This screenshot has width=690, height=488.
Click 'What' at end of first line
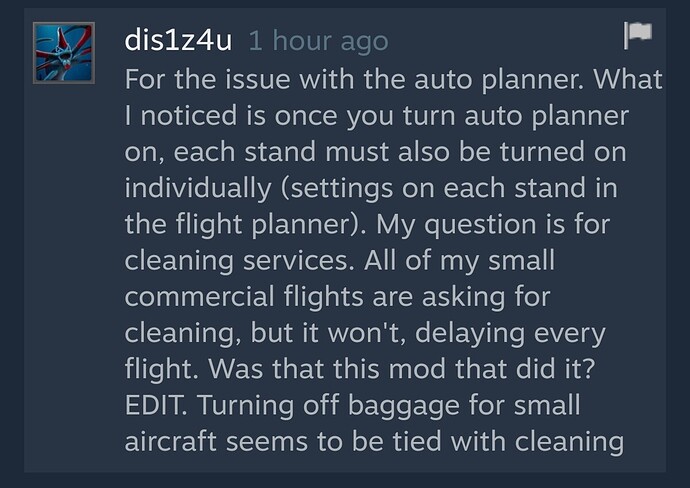pyautogui.click(x=628, y=79)
